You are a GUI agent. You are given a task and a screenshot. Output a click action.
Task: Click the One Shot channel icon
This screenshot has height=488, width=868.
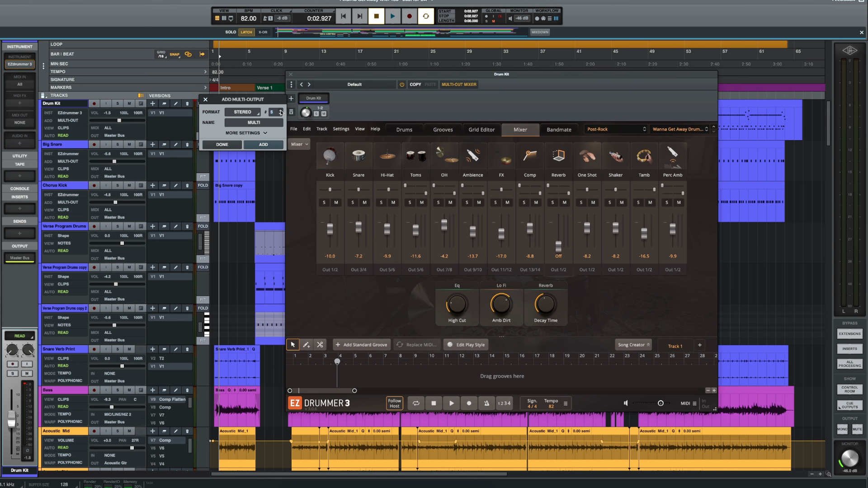[587, 156]
